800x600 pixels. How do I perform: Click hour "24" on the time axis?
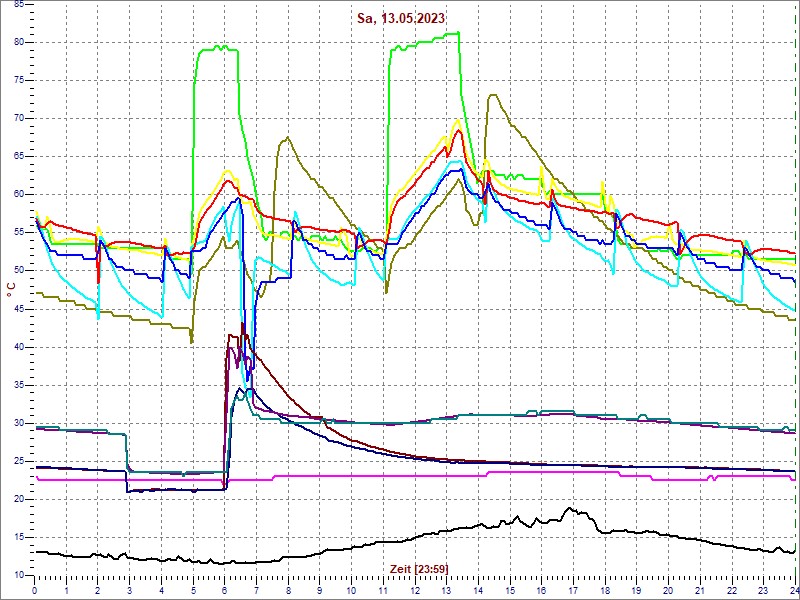(x=794, y=590)
